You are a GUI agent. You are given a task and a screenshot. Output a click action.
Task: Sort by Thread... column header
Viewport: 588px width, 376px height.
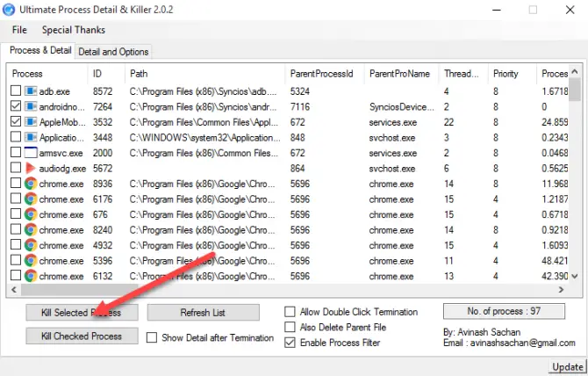click(463, 74)
